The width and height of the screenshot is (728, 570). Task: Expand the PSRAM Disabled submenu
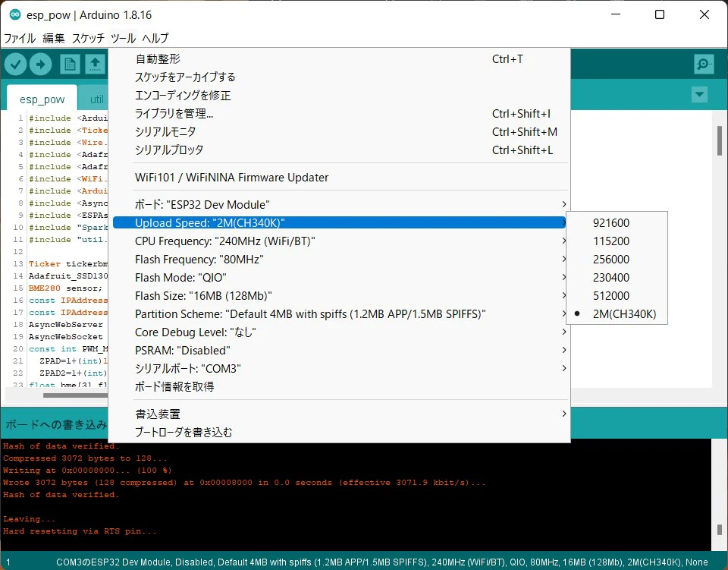coord(340,350)
